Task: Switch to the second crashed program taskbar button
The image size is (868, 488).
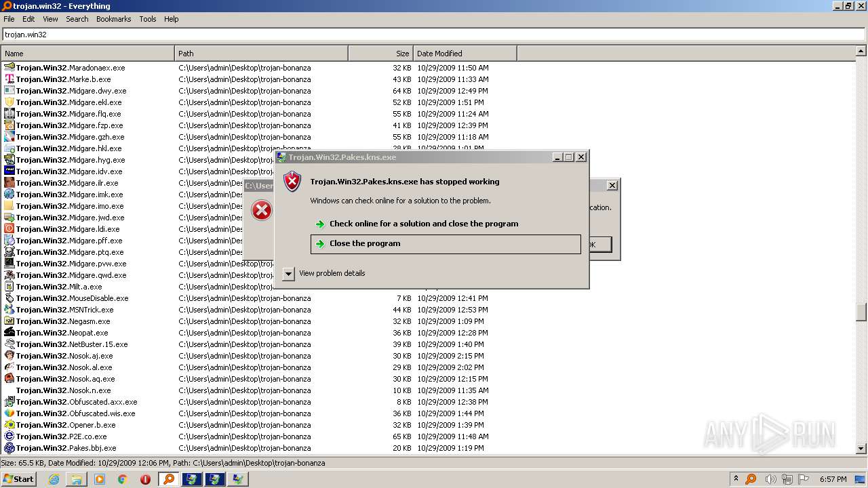Action: coord(215,479)
